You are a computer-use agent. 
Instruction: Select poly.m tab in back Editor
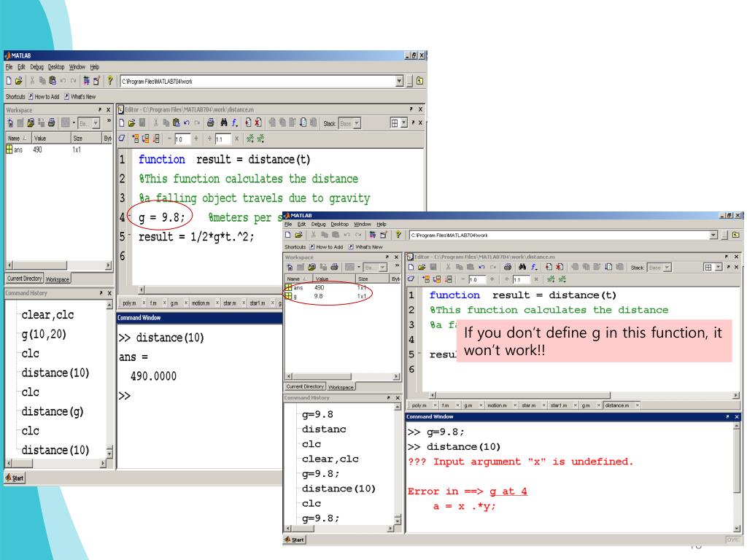coord(129,303)
